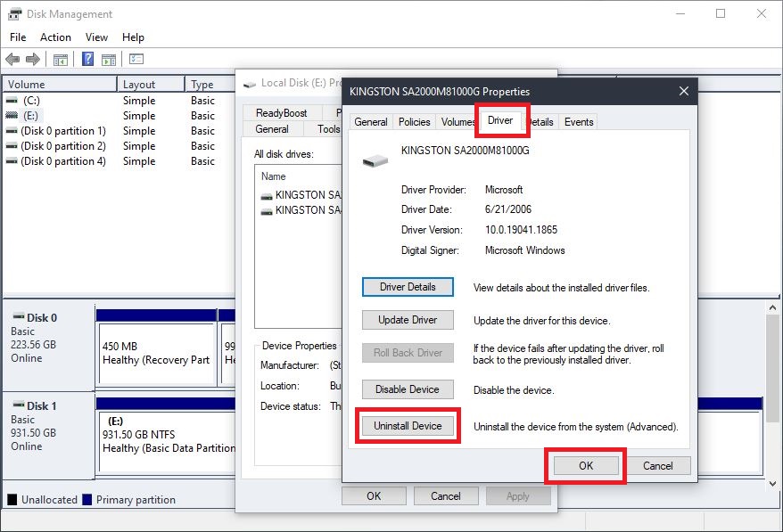Viewport: 783px width, 532px height.
Task: Select the (C:) volume disk icon
Action: [12, 100]
